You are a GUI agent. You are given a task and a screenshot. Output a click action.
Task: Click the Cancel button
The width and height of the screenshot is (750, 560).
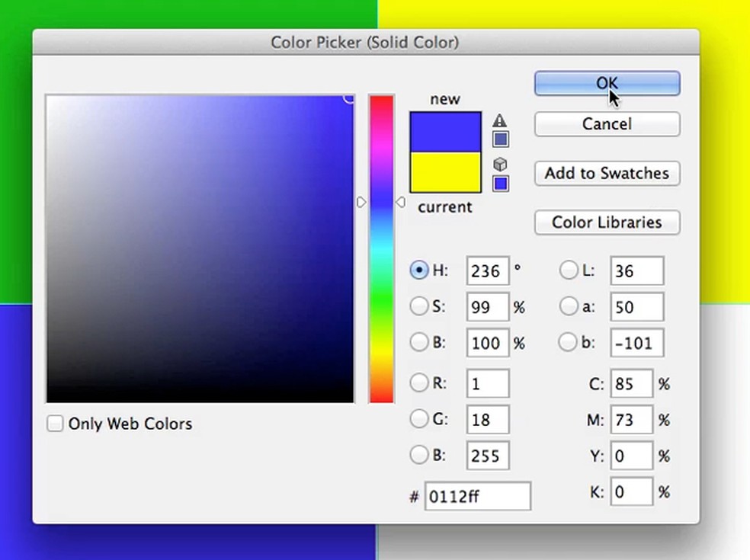point(607,124)
